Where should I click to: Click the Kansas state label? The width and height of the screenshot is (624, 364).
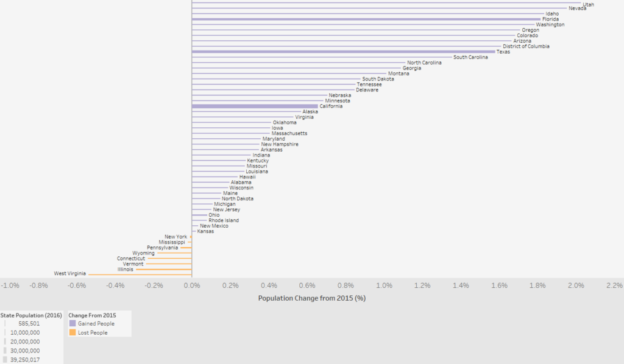point(206,231)
